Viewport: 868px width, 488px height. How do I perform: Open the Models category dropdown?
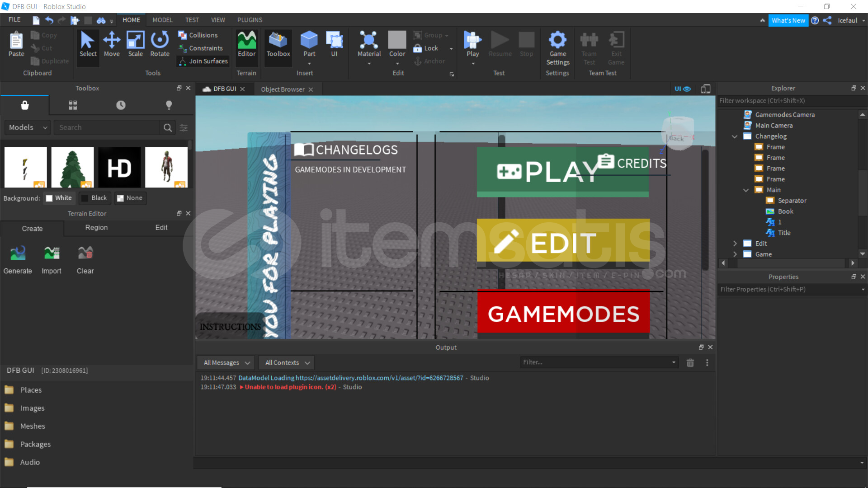28,128
